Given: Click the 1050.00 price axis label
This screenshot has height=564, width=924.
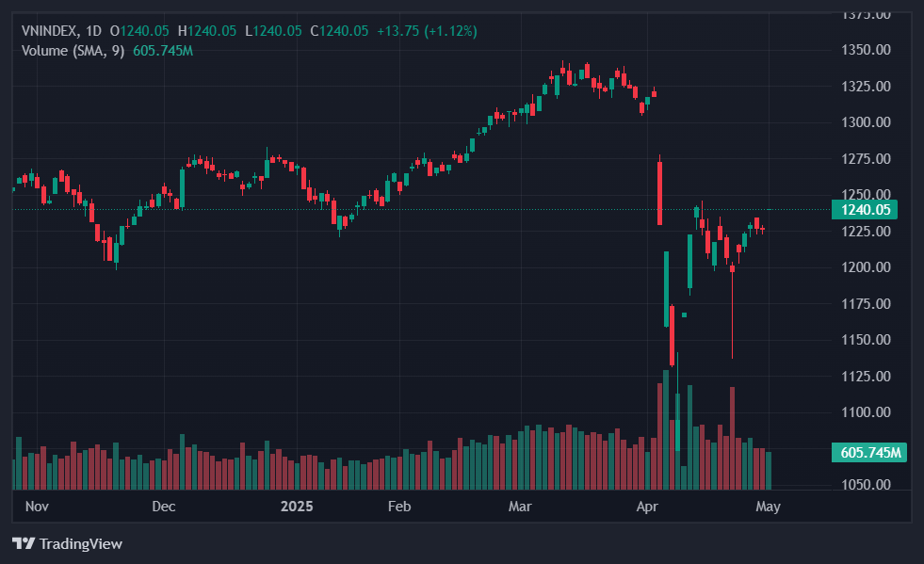Looking at the screenshot, I should point(866,485).
